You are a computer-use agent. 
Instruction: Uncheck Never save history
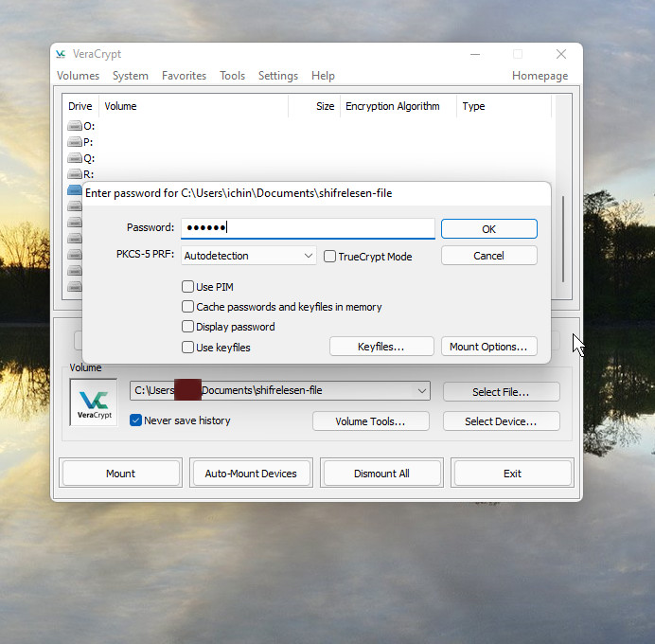coord(135,420)
